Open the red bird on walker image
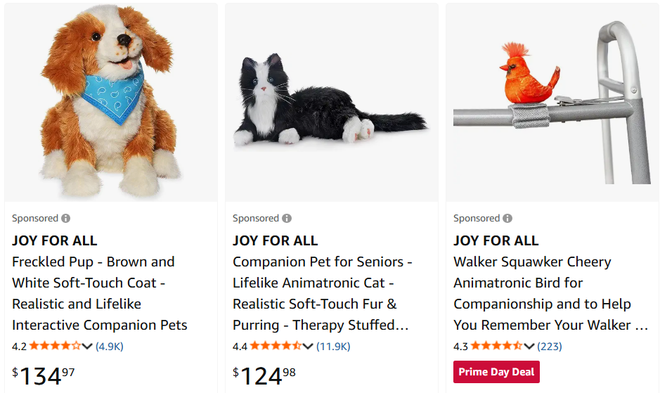The width and height of the screenshot is (660, 393). 552,102
